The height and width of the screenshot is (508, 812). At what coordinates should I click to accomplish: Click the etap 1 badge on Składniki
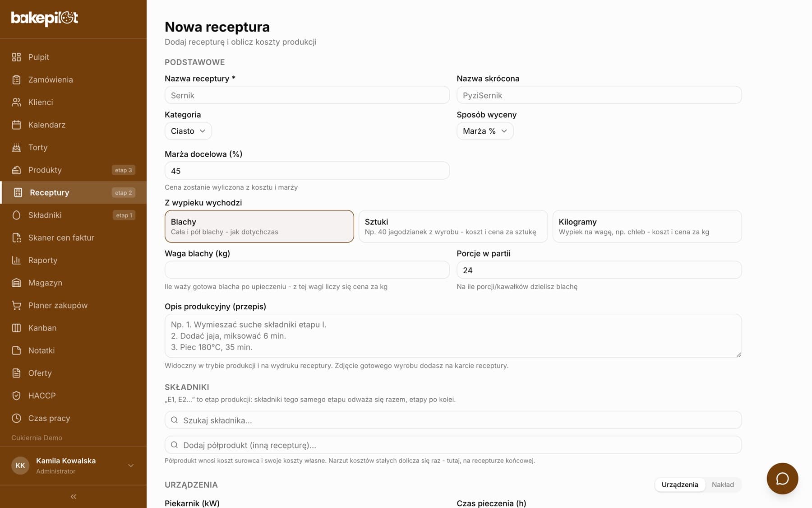(x=124, y=215)
